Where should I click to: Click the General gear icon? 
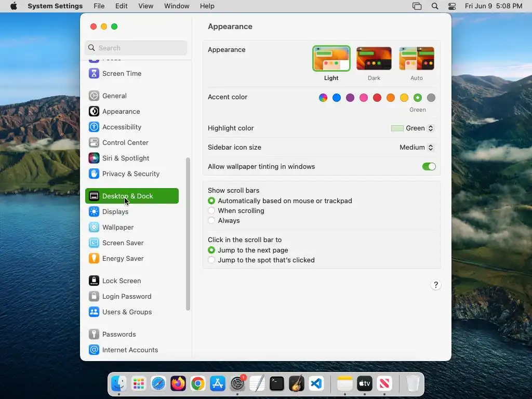click(94, 96)
